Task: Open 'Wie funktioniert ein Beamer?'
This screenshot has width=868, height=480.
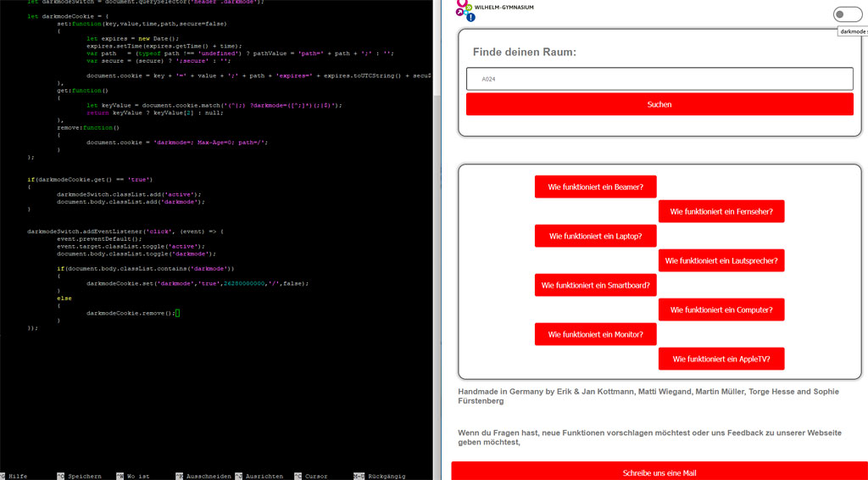Action: tap(595, 187)
